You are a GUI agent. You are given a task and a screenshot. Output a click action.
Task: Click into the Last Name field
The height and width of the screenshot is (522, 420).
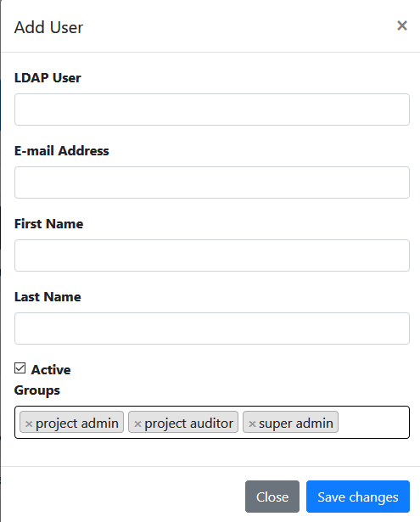pos(212,328)
